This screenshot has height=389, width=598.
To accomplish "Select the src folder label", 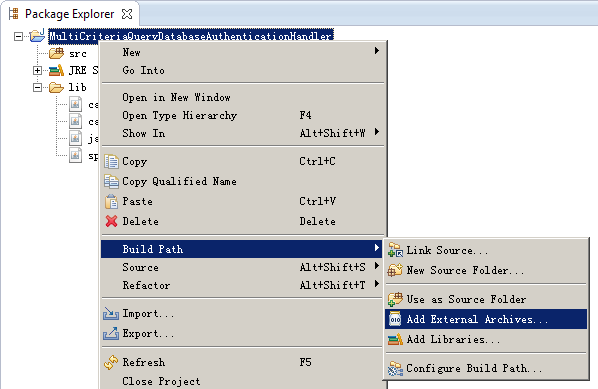I will [x=78, y=54].
